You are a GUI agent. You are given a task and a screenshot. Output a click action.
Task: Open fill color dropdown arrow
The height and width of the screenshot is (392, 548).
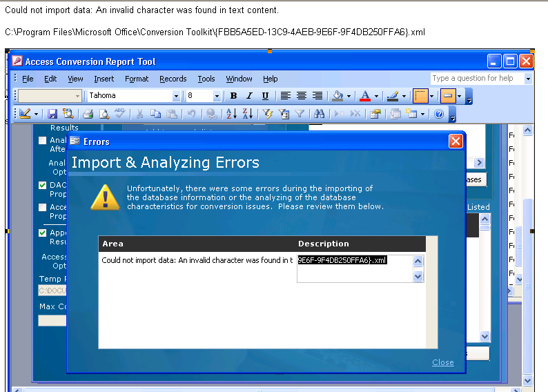coord(349,96)
